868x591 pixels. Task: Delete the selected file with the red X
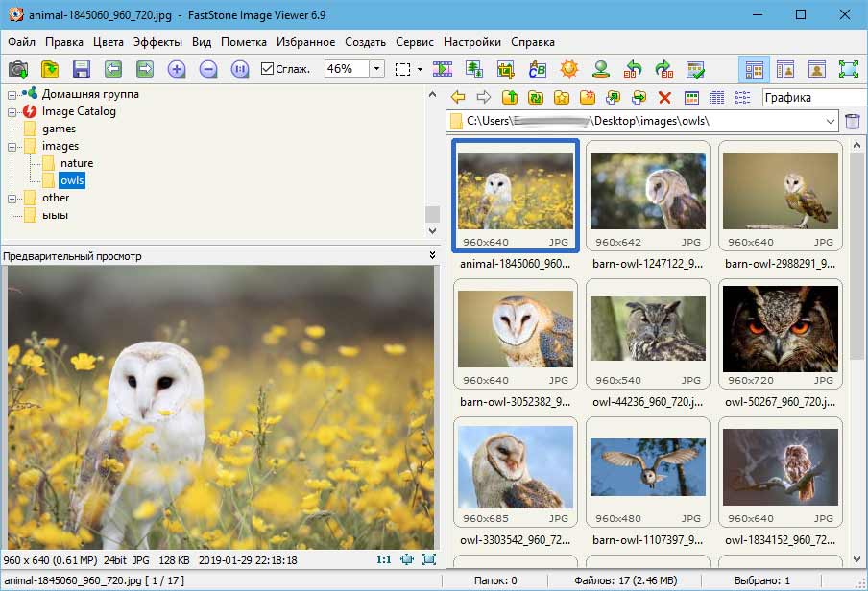tap(663, 97)
